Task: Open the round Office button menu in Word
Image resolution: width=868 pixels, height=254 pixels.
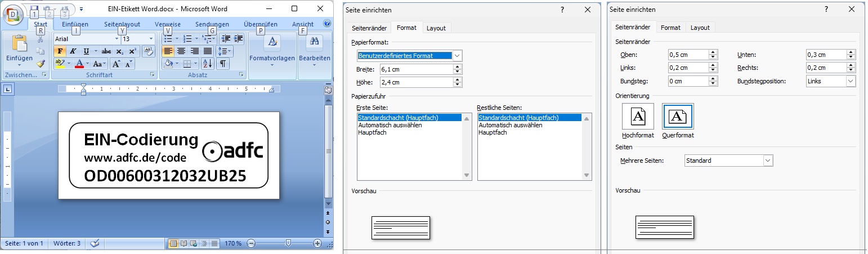Action: click(x=12, y=14)
